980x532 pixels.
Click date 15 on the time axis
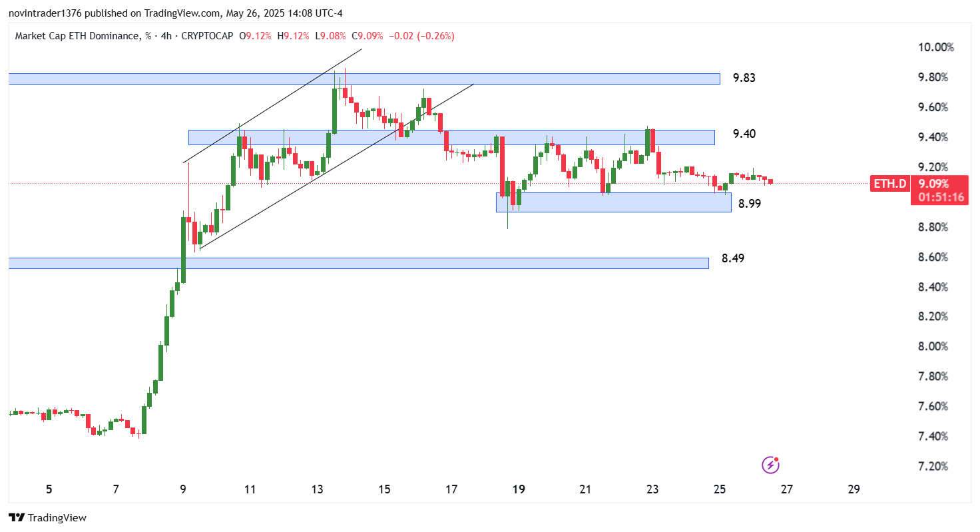pyautogui.click(x=384, y=489)
